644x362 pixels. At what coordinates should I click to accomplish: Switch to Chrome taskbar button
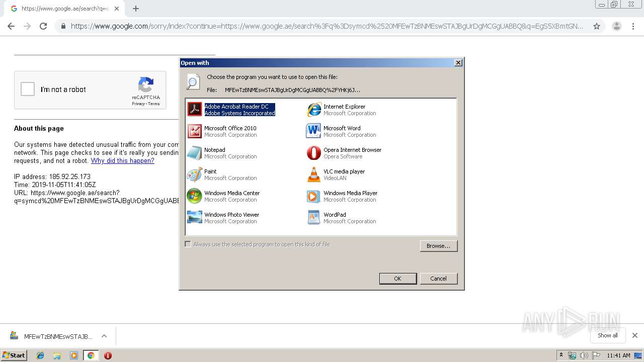[x=91, y=355]
